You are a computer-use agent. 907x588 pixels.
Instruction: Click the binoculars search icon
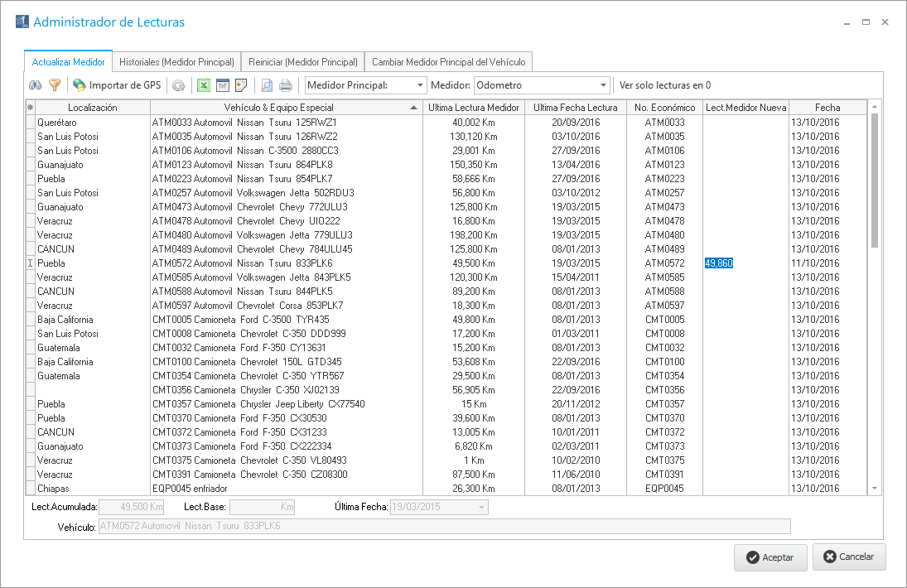pos(36,84)
